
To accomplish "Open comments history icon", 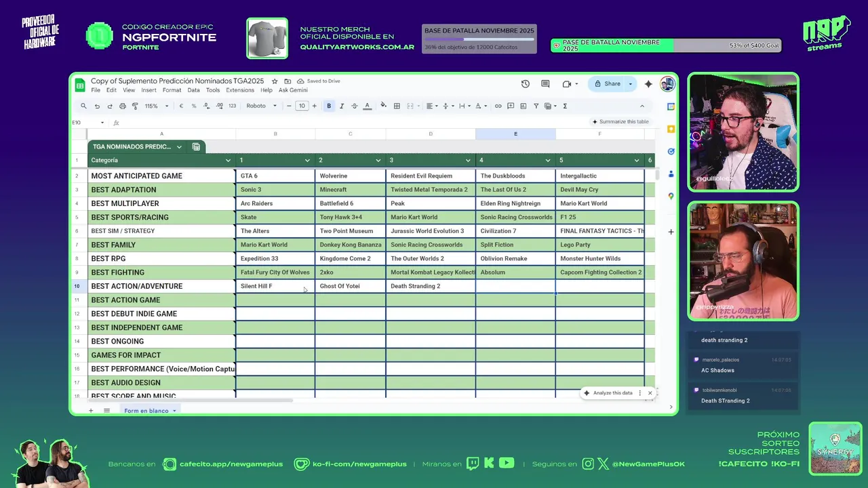I will click(545, 84).
